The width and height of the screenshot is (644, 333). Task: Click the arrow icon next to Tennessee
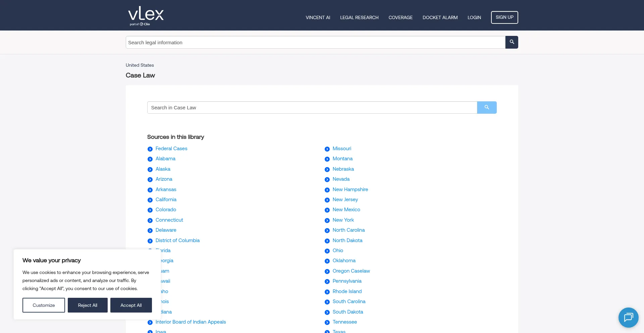click(327, 322)
